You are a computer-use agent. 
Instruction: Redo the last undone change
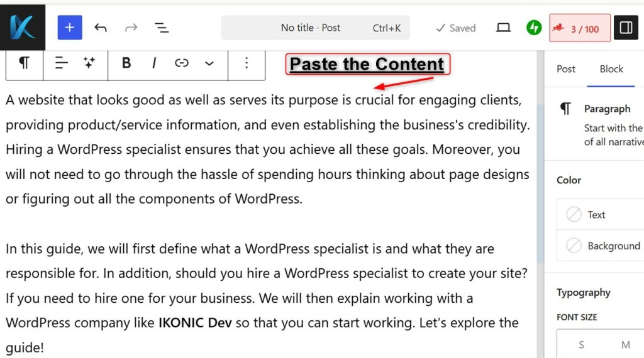click(131, 28)
